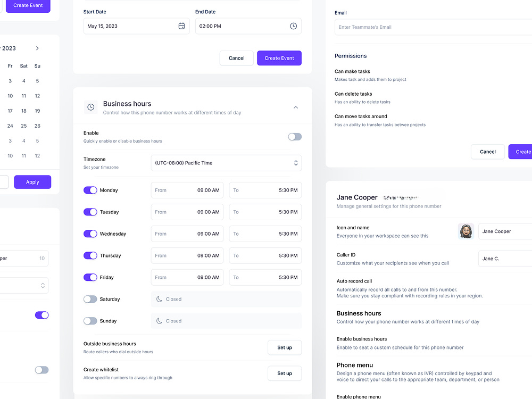Viewport: 532px width, 399px height.
Task: Toggle the Enable business hours switch
Action: 295,137
